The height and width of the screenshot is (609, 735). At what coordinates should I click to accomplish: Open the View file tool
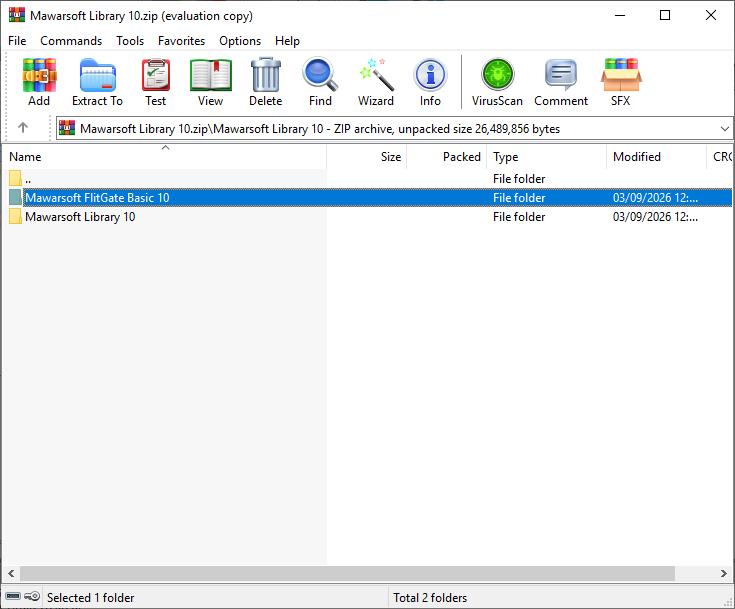click(210, 82)
